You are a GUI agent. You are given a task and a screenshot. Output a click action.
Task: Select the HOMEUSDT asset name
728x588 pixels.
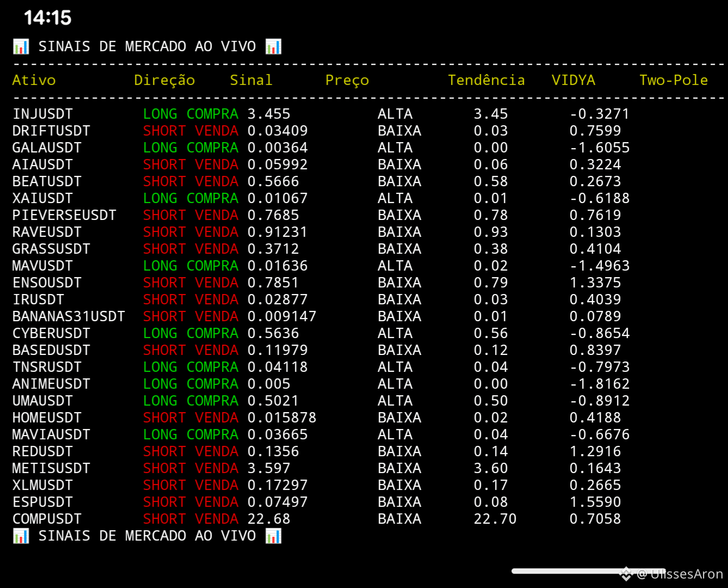point(47,418)
